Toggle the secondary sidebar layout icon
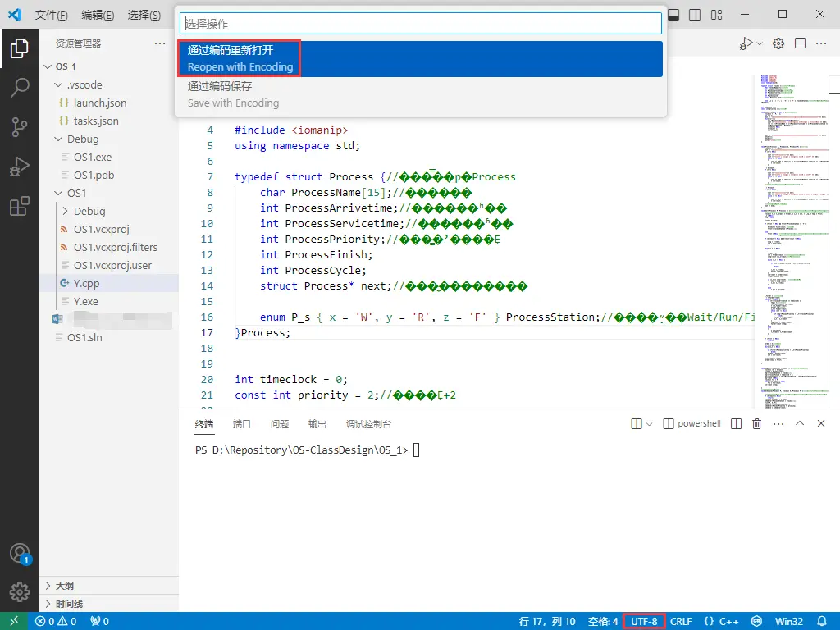This screenshot has width=840, height=630. pyautogui.click(x=695, y=15)
